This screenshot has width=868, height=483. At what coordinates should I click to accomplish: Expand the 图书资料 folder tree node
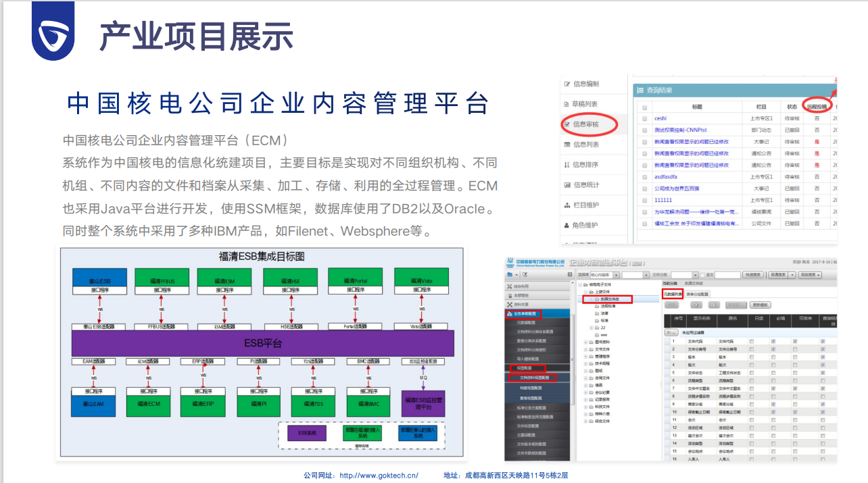pos(585,342)
